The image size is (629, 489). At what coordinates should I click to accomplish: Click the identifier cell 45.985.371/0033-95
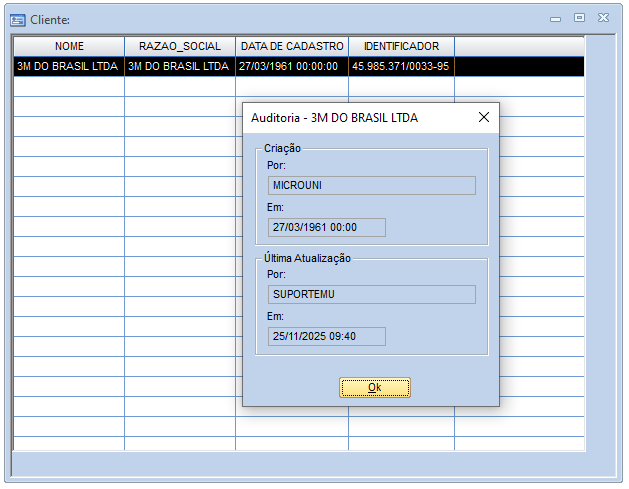(x=401, y=66)
